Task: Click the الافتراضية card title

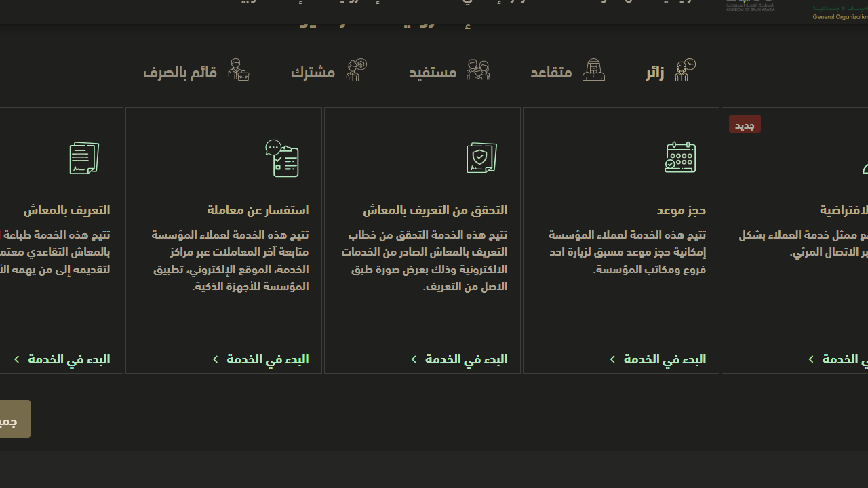Action: pyautogui.click(x=844, y=210)
